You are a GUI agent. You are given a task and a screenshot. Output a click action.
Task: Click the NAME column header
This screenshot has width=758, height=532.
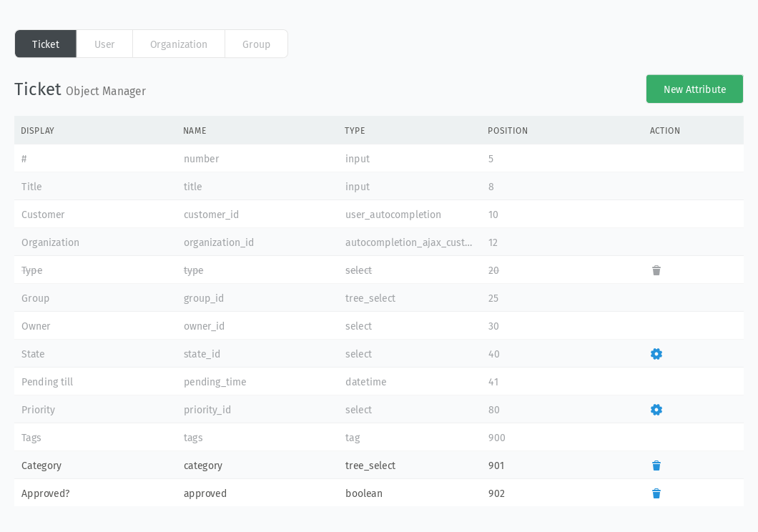[x=195, y=130]
